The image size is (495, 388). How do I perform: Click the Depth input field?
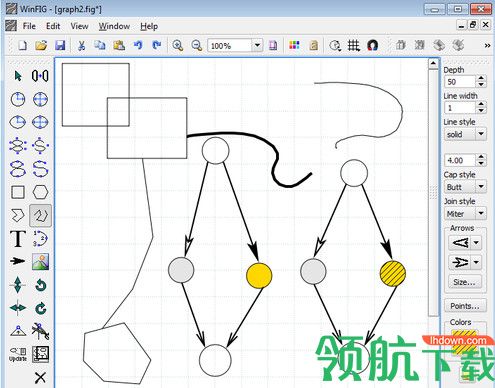tap(460, 82)
